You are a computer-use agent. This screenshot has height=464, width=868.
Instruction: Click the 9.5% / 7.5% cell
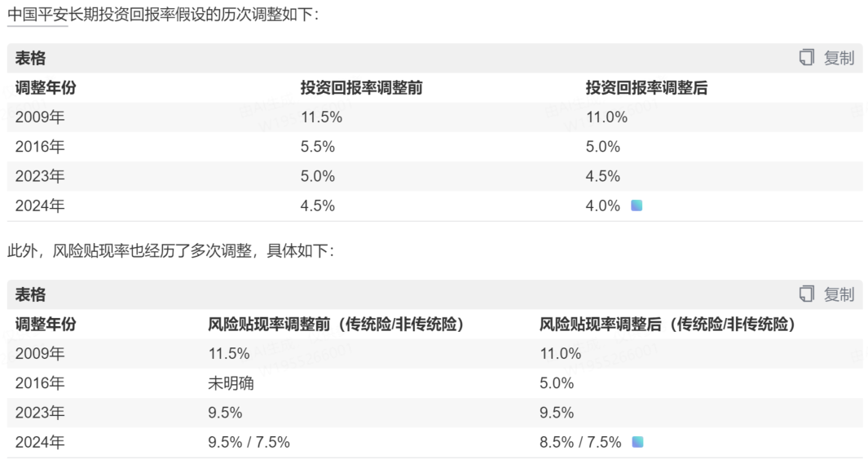pyautogui.click(x=249, y=442)
